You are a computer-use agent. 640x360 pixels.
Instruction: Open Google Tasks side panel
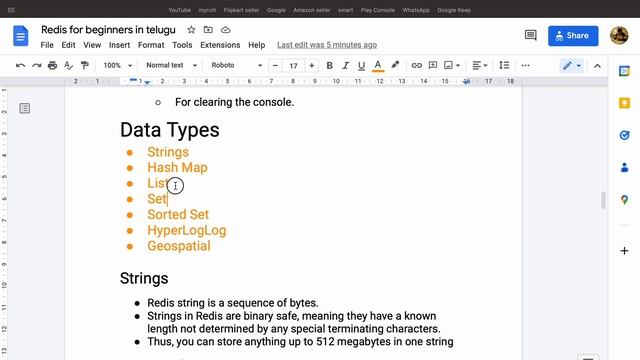tap(624, 135)
